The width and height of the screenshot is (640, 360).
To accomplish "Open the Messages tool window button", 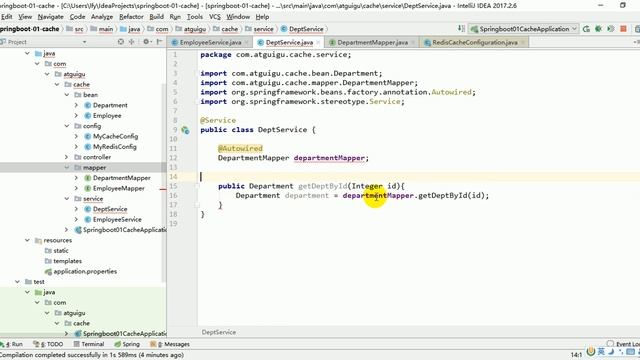I will pyautogui.click(x=170, y=344).
